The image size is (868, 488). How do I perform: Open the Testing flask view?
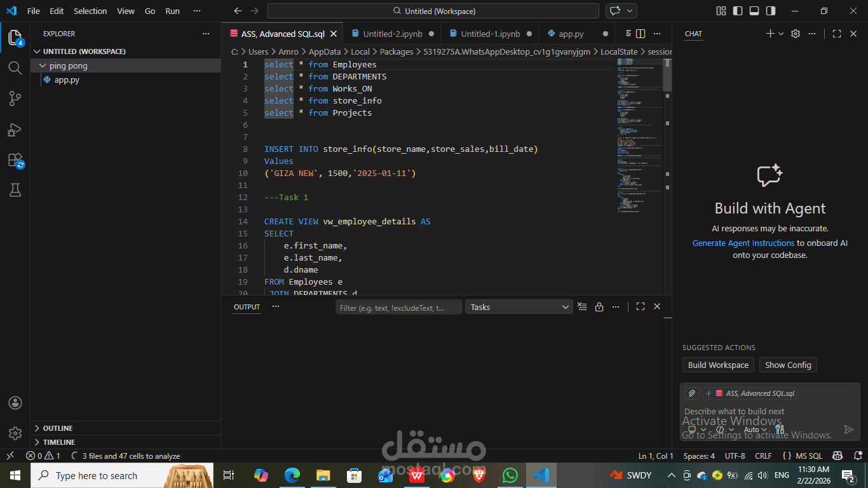15,190
